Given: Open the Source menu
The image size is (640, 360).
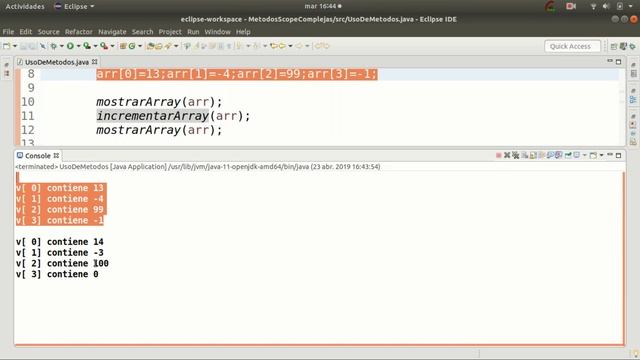Looking at the screenshot, I should click(x=49, y=32).
